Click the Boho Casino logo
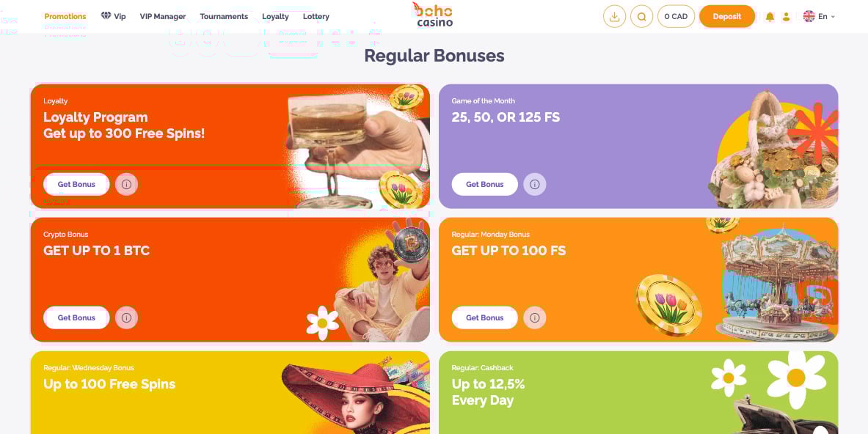The image size is (868, 434). click(x=434, y=15)
